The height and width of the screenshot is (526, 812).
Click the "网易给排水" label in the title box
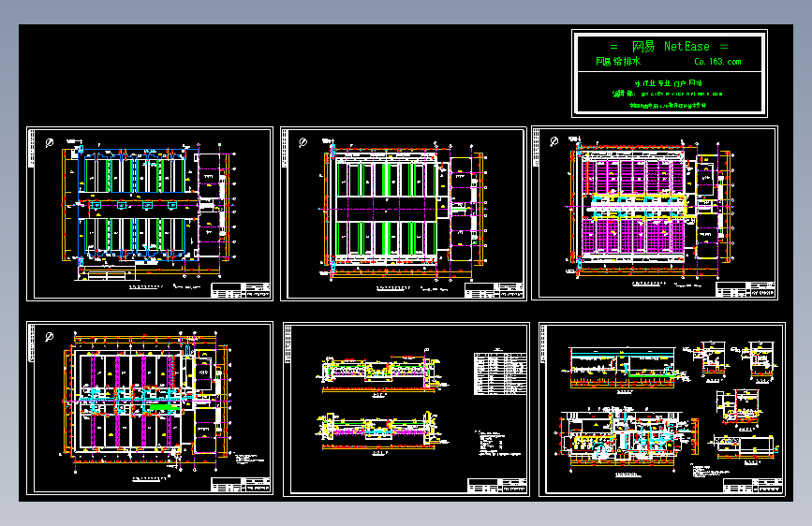point(618,62)
